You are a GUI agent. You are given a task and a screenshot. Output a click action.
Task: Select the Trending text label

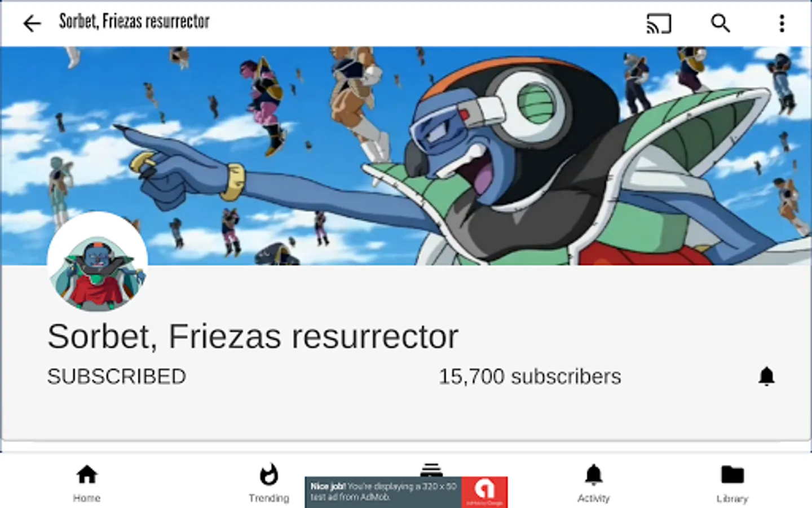[269, 498]
